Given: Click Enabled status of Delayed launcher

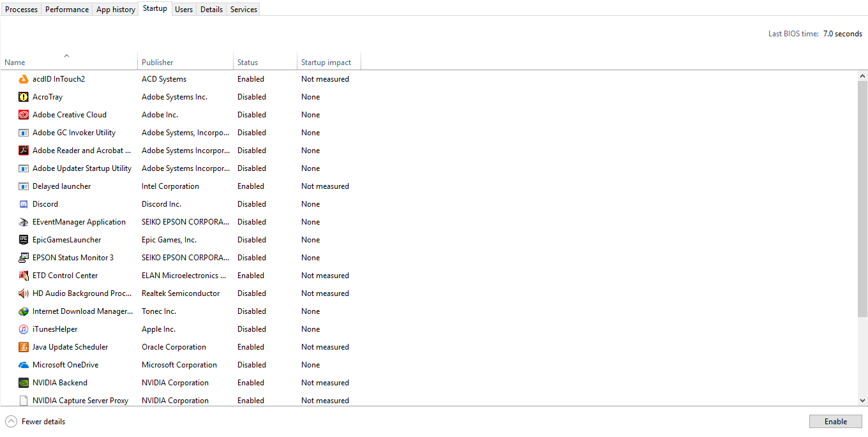Looking at the screenshot, I should 251,186.
